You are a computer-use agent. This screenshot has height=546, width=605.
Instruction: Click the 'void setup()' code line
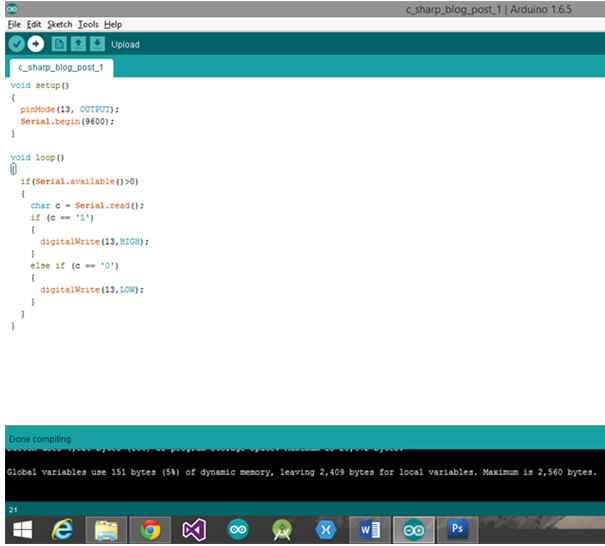40,85
